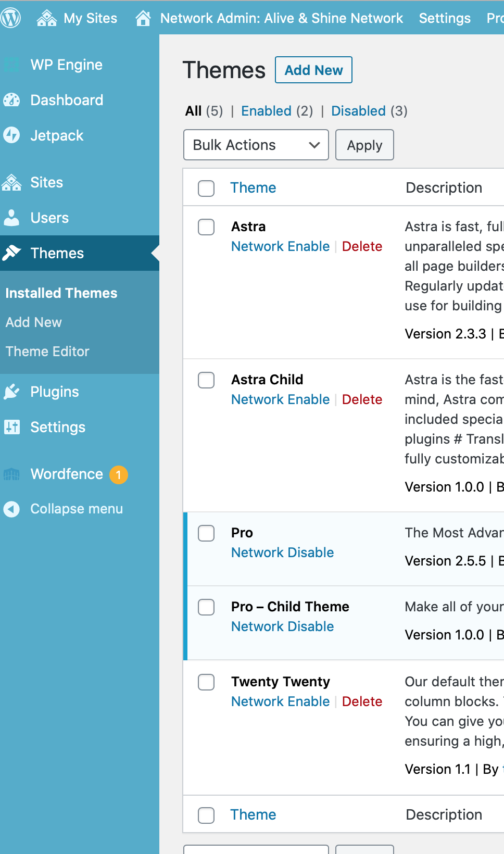Open the Users menu

pos(49,218)
